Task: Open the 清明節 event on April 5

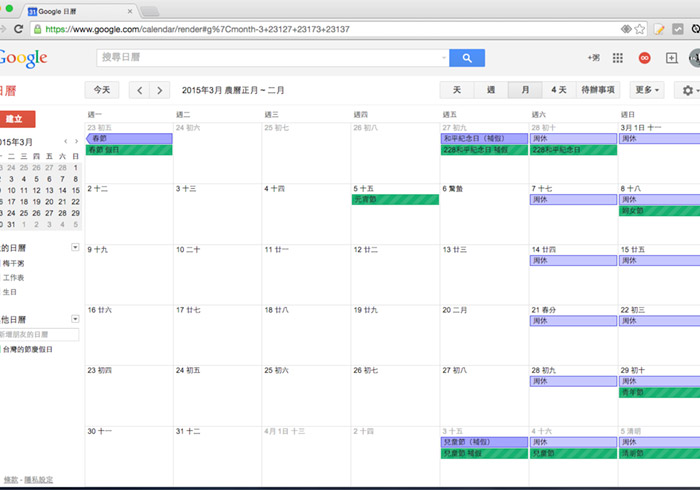Action: [x=659, y=453]
